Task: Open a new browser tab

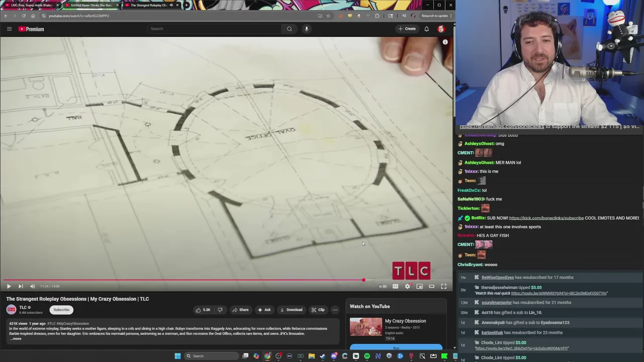Action: tap(187, 5)
